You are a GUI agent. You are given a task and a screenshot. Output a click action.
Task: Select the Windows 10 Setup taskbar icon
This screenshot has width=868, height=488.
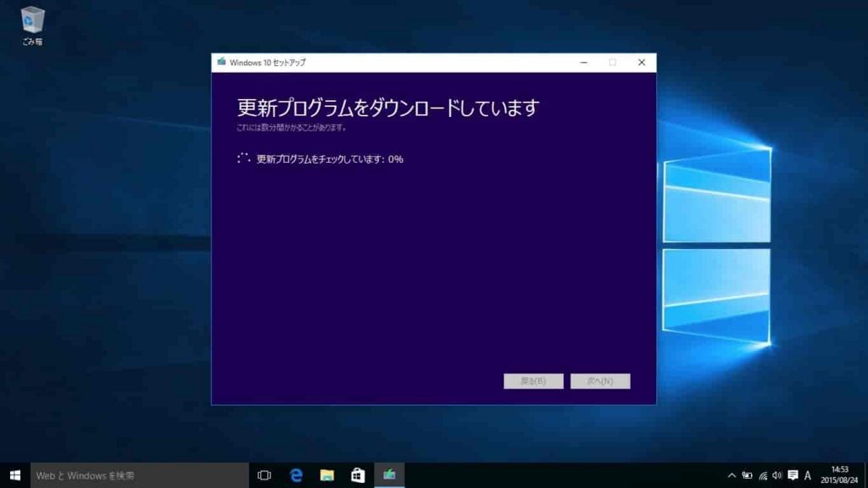[390, 475]
